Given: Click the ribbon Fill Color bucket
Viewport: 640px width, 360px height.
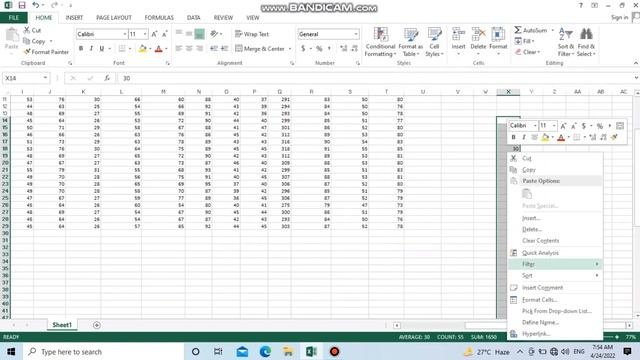Looking at the screenshot, I should 142,49.
